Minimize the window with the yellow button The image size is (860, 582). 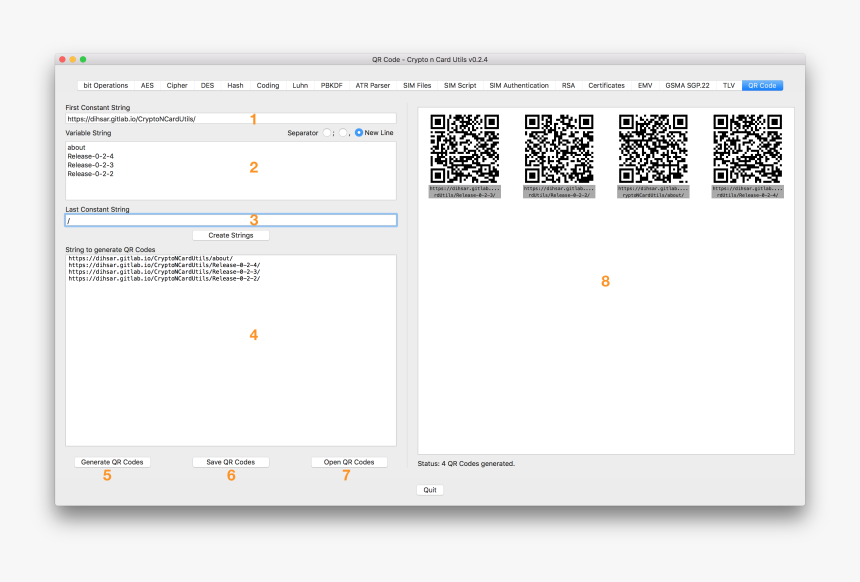(72, 59)
